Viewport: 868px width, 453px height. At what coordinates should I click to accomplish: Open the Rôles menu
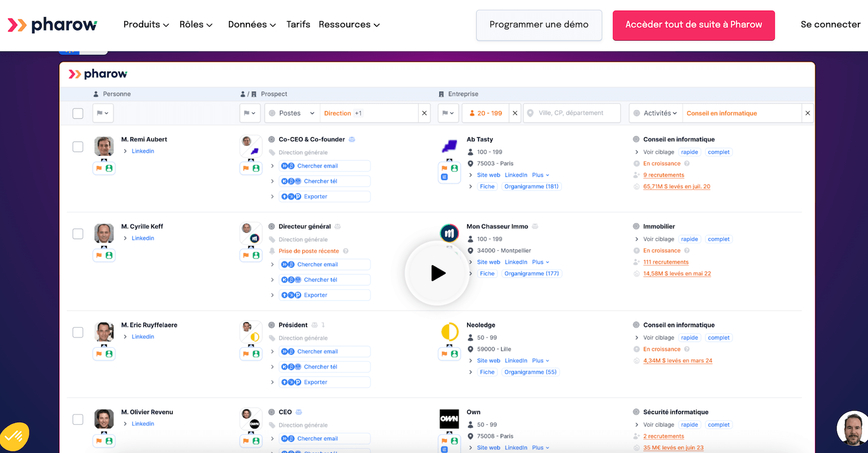click(196, 24)
